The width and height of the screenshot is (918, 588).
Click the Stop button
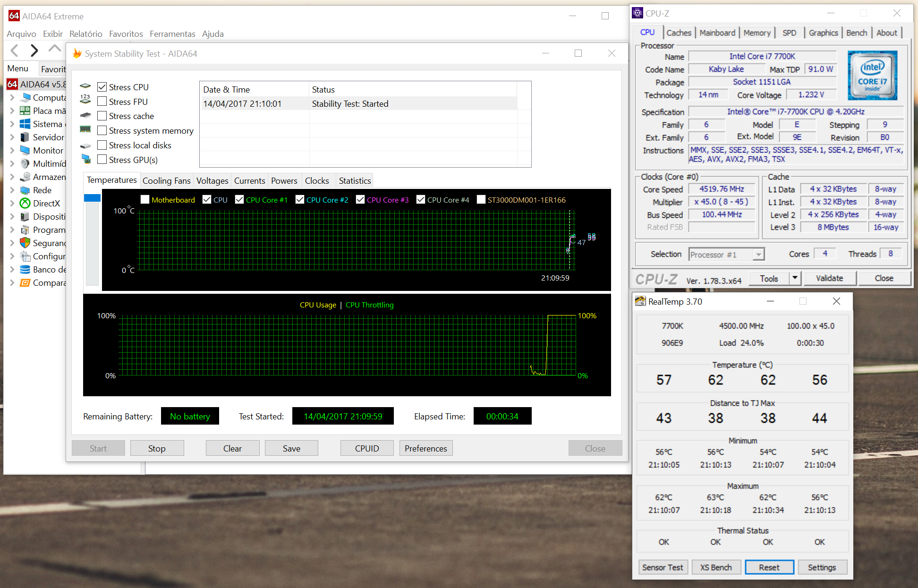tap(157, 448)
